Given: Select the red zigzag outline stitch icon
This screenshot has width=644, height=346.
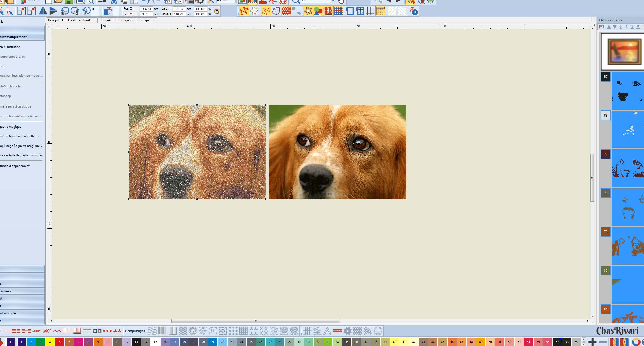Looking at the screenshot, I should [57, 331].
